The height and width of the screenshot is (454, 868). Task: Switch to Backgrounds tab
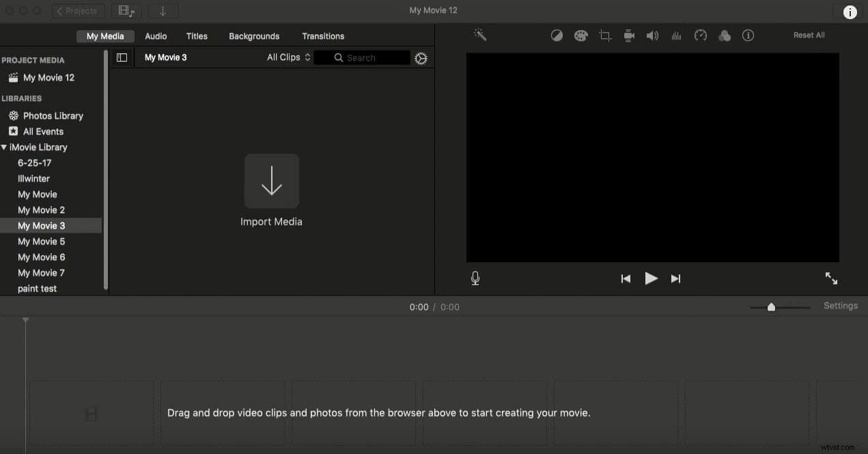(x=254, y=36)
